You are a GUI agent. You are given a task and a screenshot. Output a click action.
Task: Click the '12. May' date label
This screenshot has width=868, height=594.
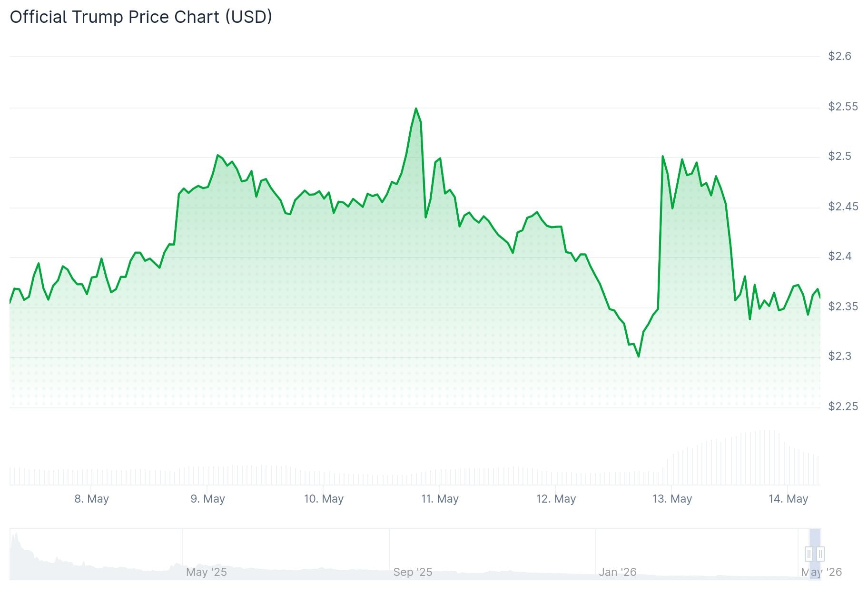pos(556,499)
